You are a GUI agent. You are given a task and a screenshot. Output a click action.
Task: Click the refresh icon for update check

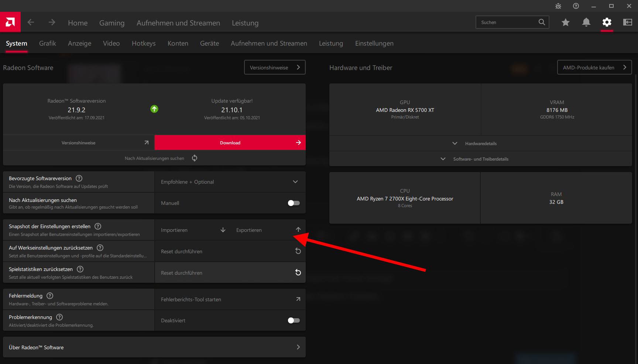click(x=195, y=158)
